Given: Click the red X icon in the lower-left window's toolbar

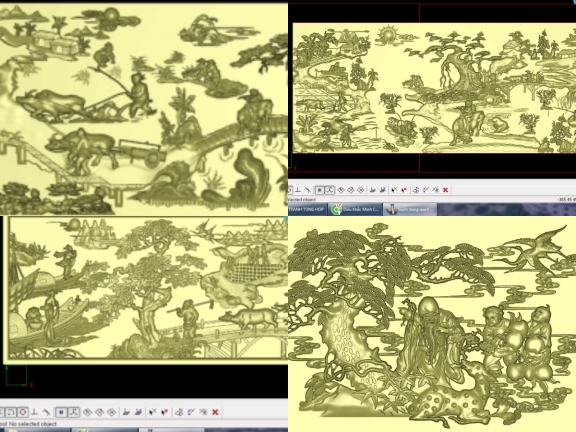Looking at the screenshot, I should [215, 412].
